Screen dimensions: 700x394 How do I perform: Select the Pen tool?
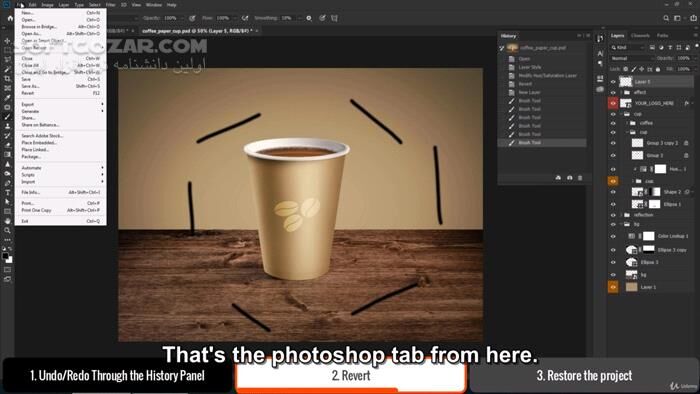pyautogui.click(x=7, y=183)
